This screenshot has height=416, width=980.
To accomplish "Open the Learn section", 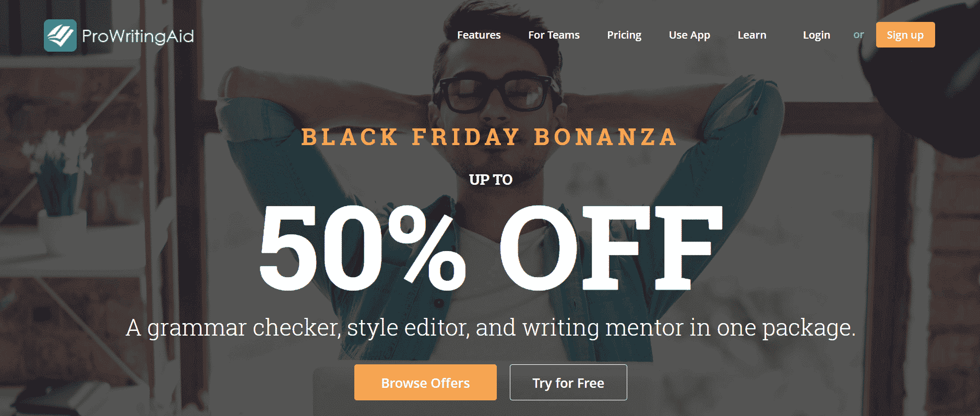I will pos(752,35).
